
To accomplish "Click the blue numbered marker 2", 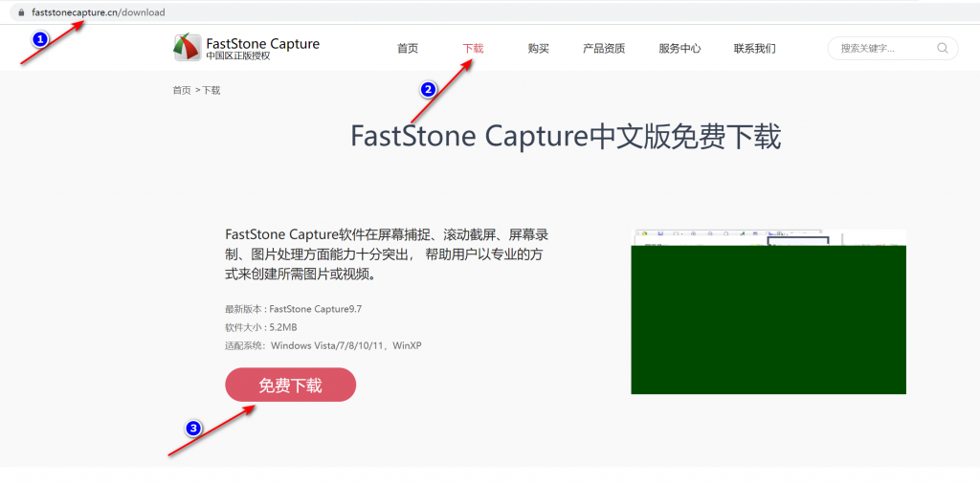I will pos(428,90).
